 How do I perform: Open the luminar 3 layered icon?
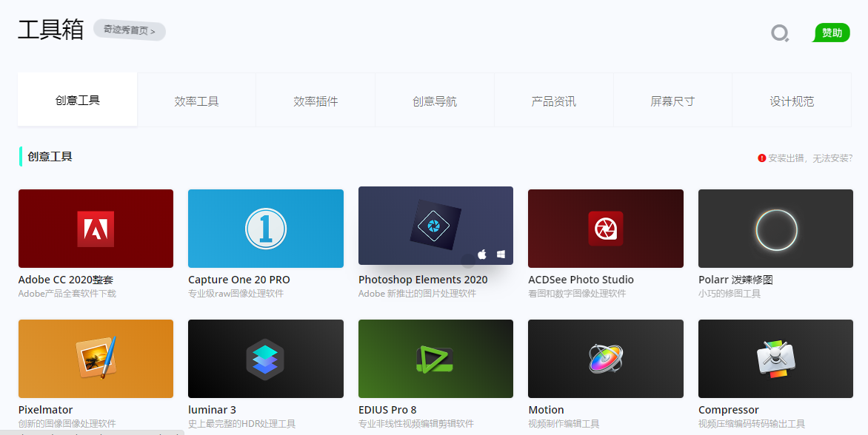(x=266, y=359)
